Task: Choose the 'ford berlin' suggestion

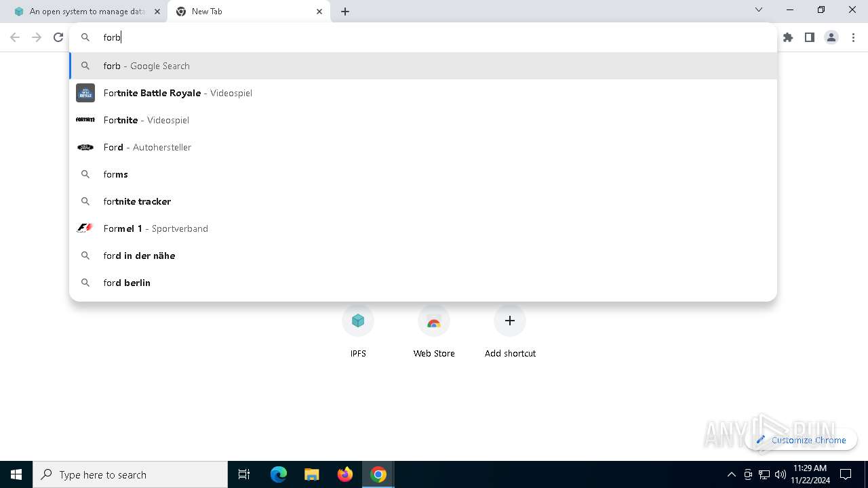Action: (423, 283)
